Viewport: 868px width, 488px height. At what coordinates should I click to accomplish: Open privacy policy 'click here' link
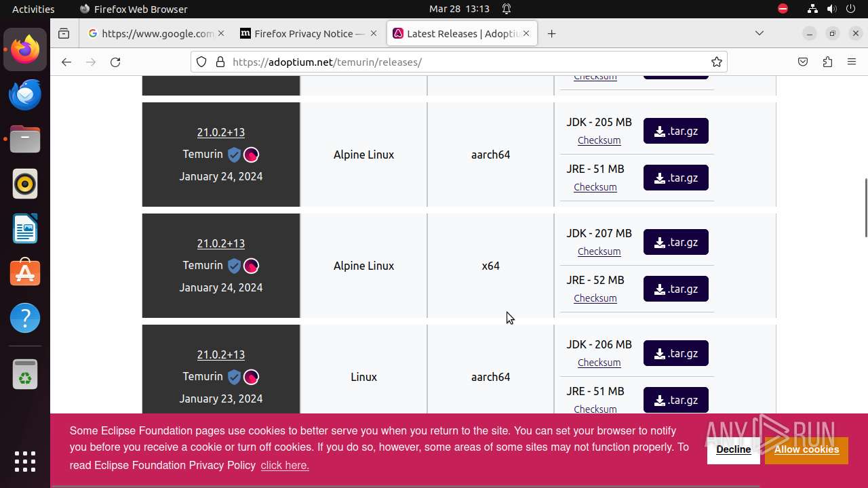pos(285,465)
